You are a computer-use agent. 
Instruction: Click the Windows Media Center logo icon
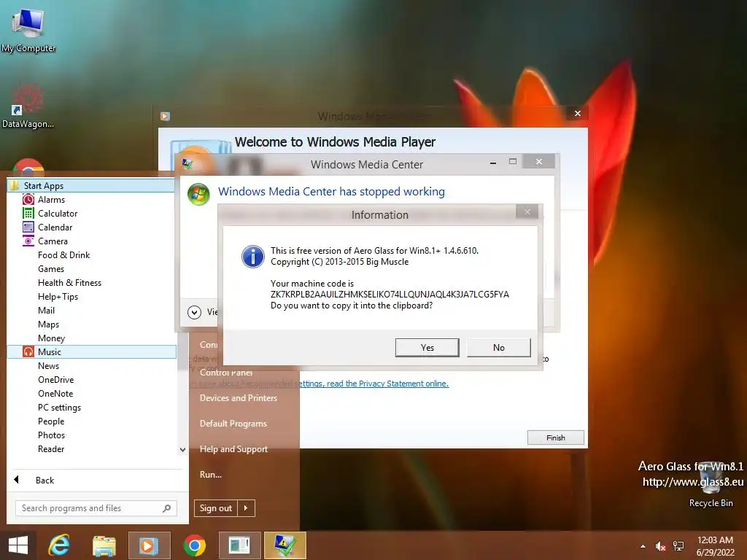(198, 194)
